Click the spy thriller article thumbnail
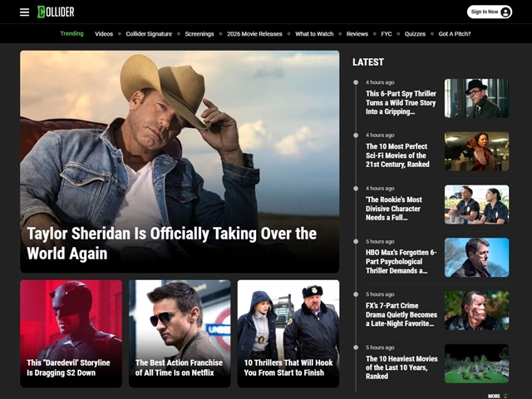This screenshot has width=532, height=399. (476, 98)
